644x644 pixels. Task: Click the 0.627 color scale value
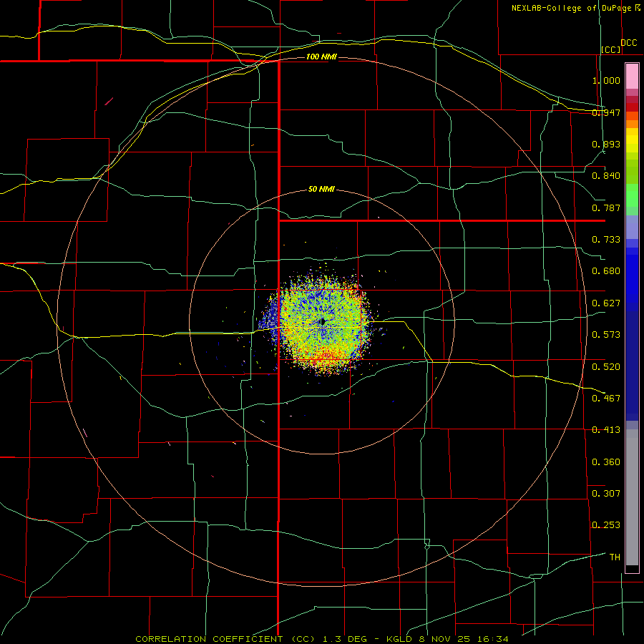(x=606, y=303)
